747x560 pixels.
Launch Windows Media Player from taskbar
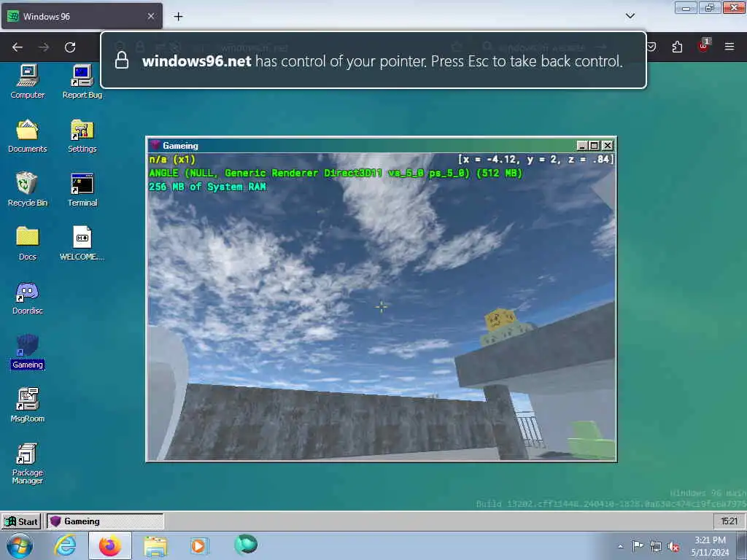[x=198, y=545]
